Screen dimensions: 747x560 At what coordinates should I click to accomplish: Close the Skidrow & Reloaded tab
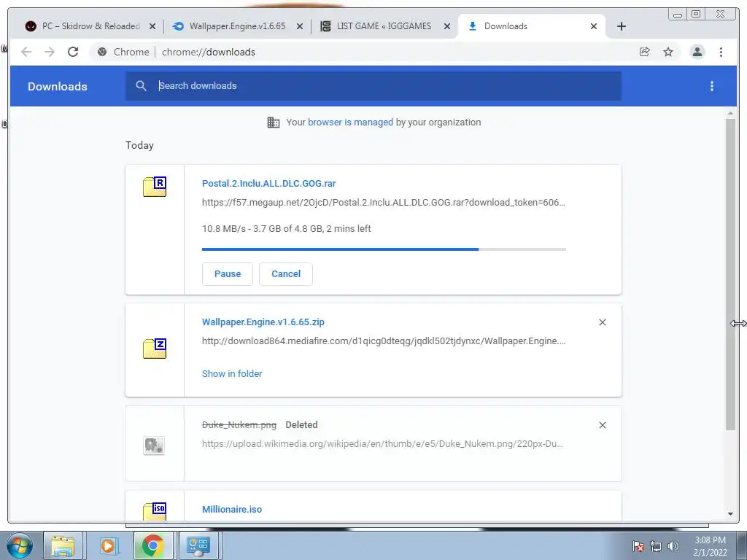pyautogui.click(x=152, y=26)
